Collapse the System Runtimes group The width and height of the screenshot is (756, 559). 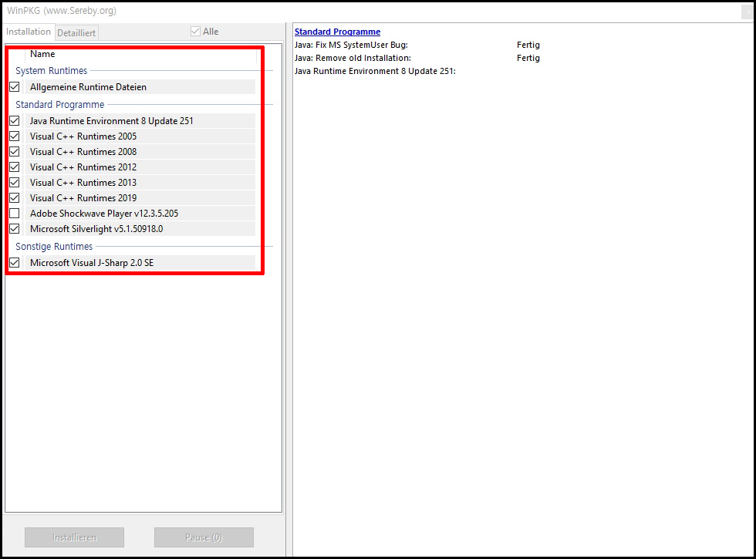pos(51,70)
